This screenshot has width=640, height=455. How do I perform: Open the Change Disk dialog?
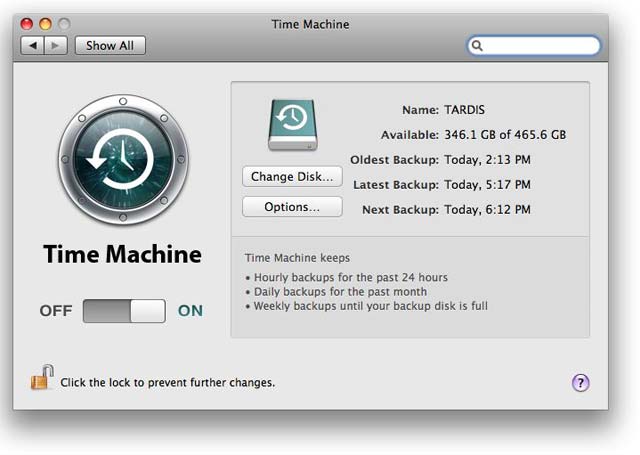pos(292,177)
